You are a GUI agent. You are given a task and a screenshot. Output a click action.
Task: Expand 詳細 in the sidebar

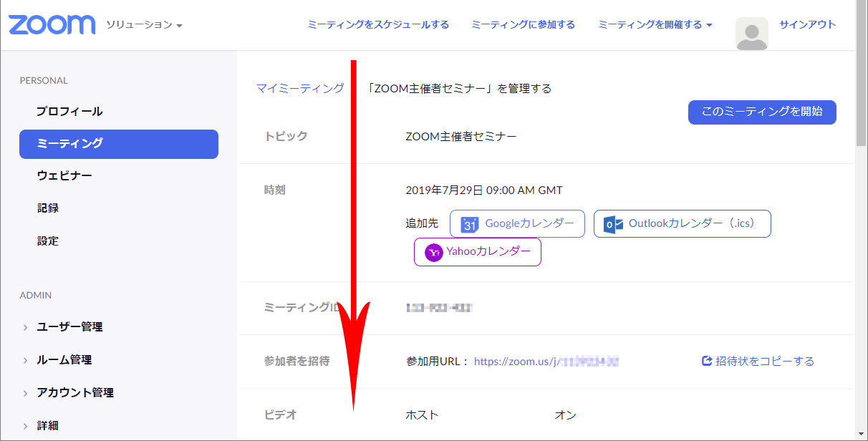47,426
